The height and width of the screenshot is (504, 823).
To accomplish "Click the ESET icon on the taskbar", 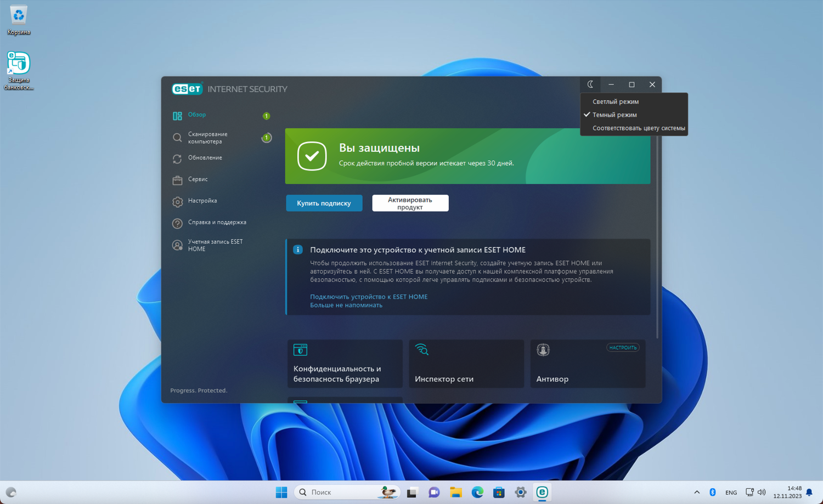I will pos(542,492).
